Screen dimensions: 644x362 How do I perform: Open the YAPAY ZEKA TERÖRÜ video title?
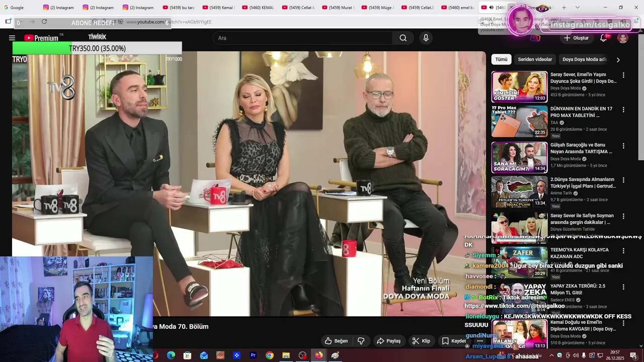click(x=578, y=289)
